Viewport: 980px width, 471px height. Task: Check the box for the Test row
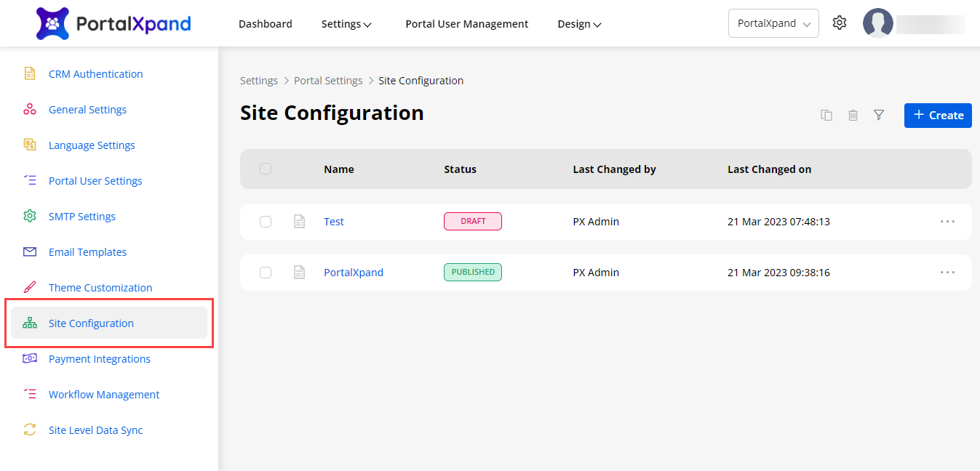click(266, 222)
